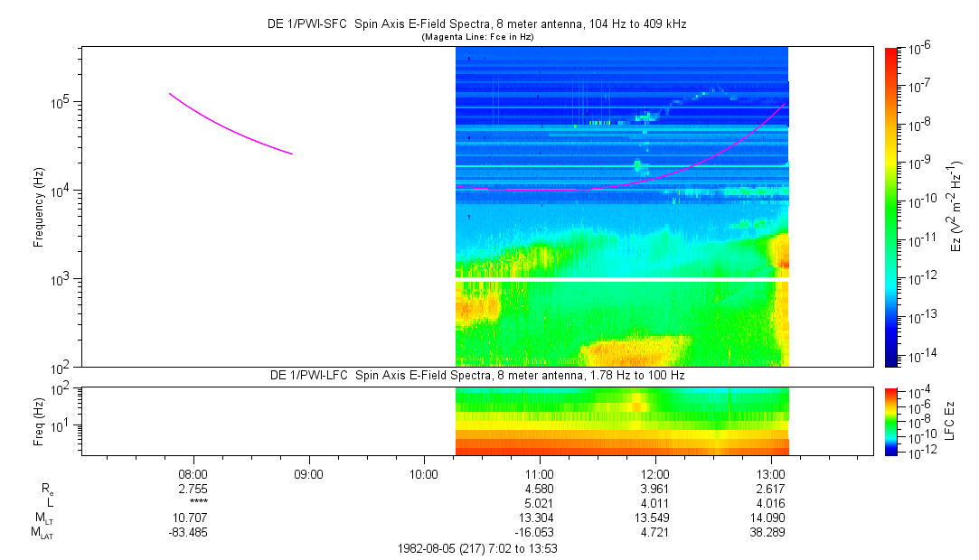Click the Re value 3.961 under 12:00

tap(654, 489)
